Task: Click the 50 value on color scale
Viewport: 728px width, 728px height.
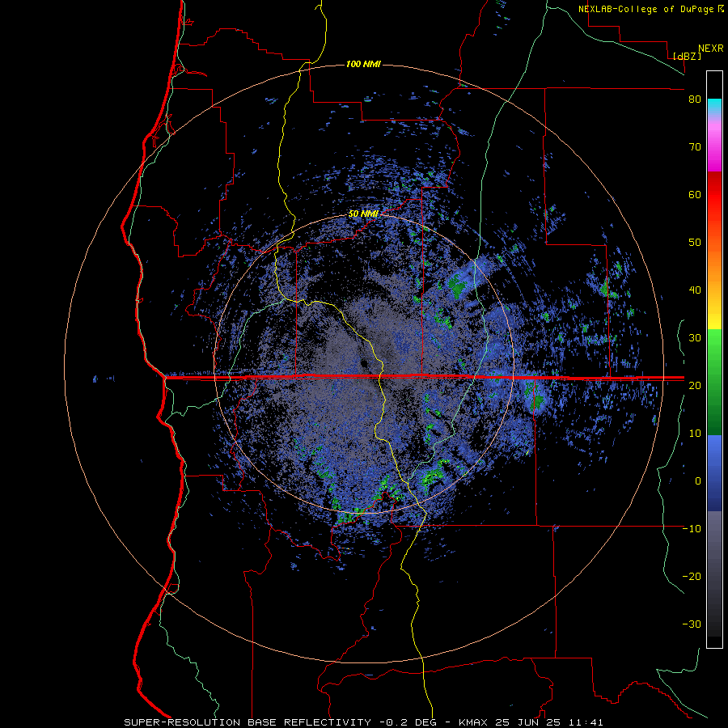Action: 695,243
